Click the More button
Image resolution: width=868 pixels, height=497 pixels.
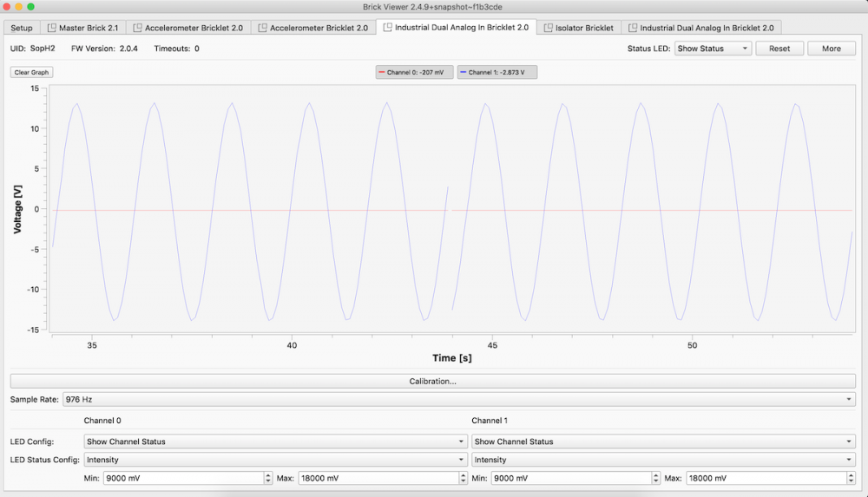831,49
